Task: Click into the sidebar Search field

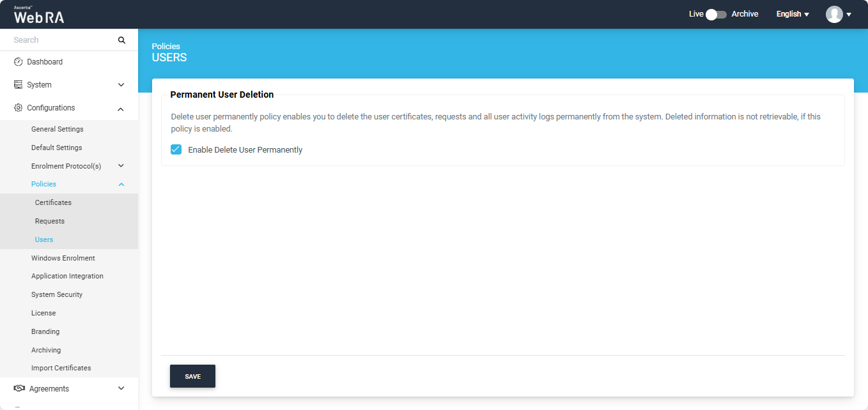Action: click(61, 40)
